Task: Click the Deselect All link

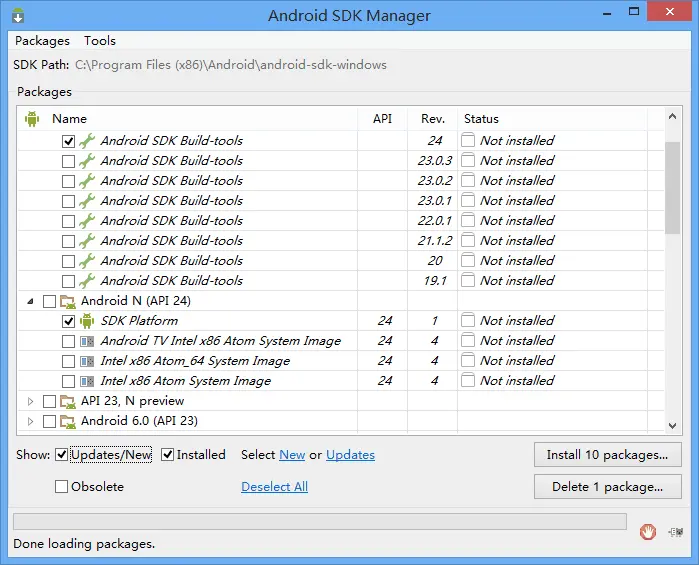Action: [275, 487]
